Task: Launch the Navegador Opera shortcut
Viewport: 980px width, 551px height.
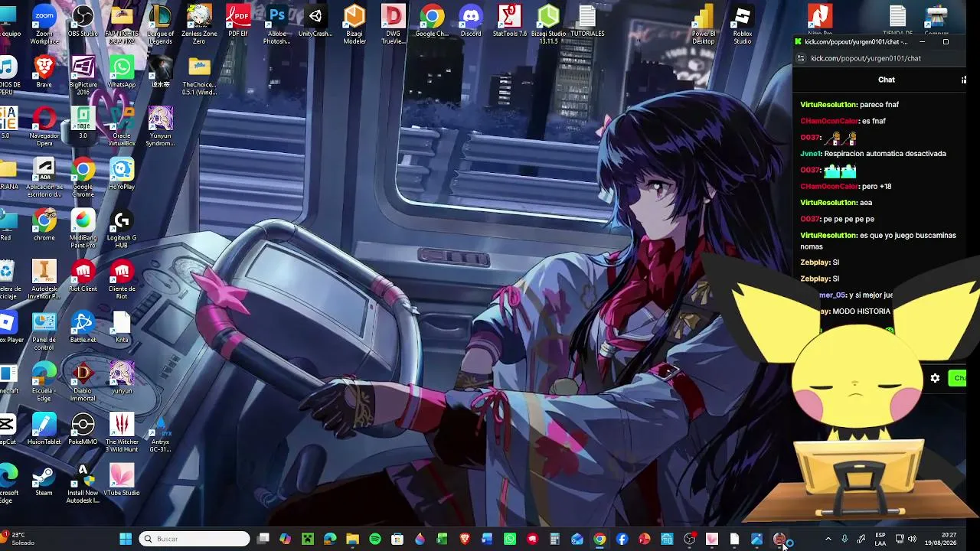Action: [44, 127]
